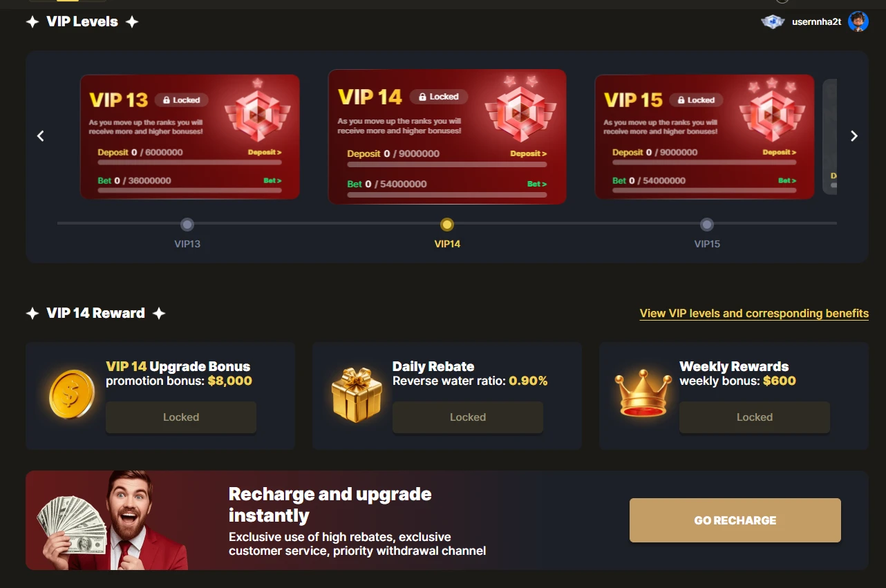Viewport: 886px width, 588px height.
Task: Click the Deposit > link on VIP 14 card
Action: click(x=529, y=153)
